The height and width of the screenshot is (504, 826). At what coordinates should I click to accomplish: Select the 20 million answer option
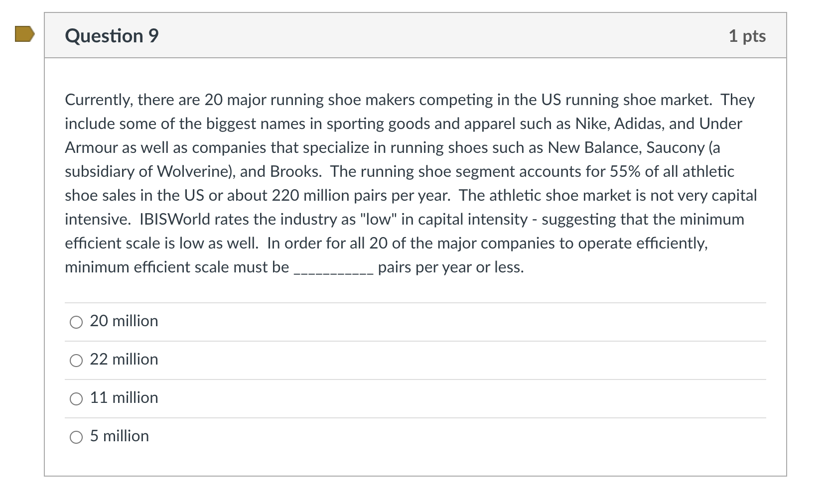[x=76, y=322]
